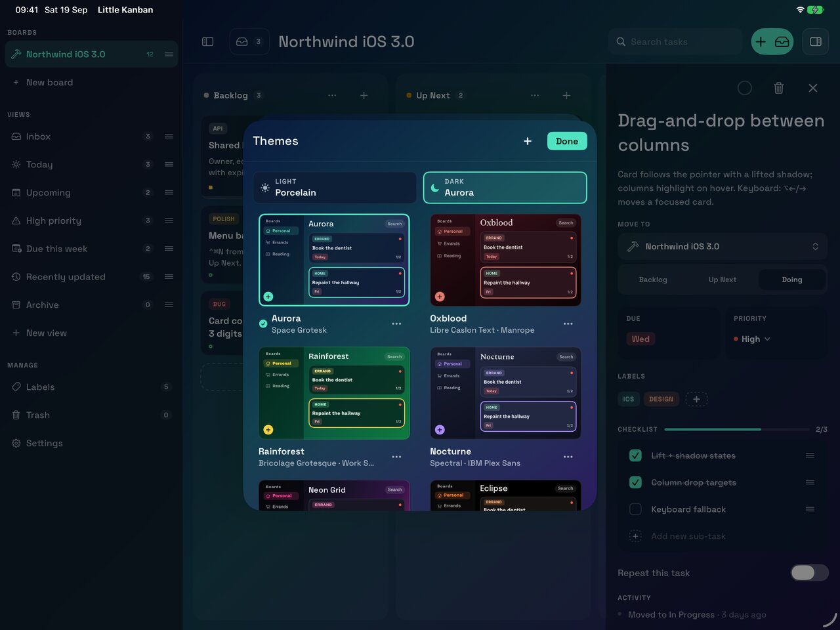
Task: Select the Light Porcelain theme mode
Action: point(335,188)
